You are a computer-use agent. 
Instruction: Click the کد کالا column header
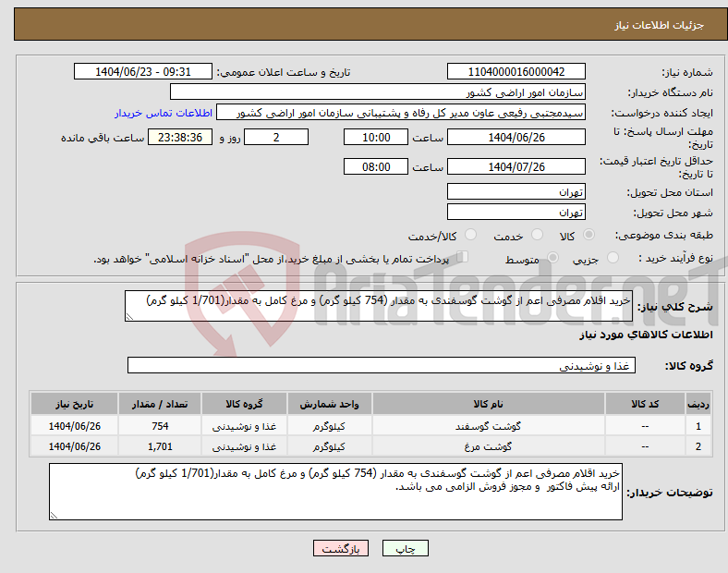645,404
